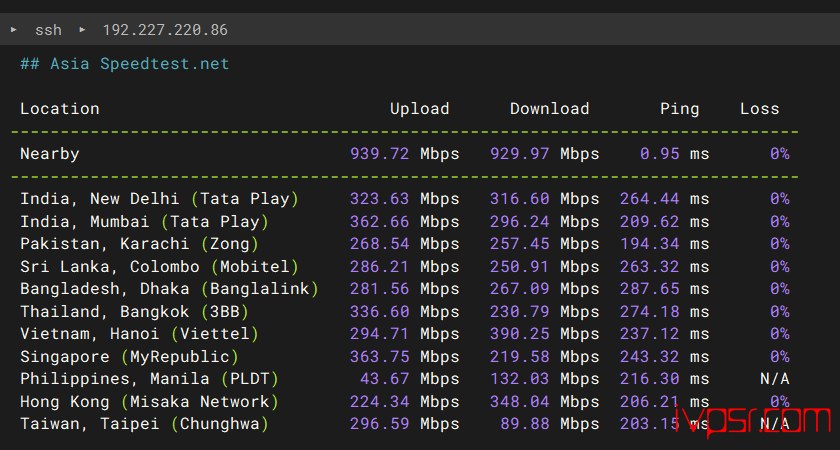Viewport: 840px width, 450px height.
Task: Select Colombo download 250.91
Action: (x=520, y=266)
